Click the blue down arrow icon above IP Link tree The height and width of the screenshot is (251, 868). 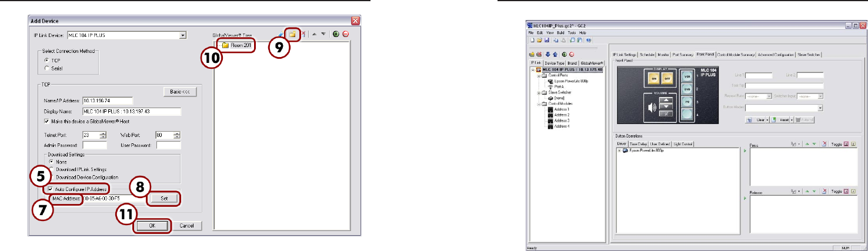click(x=547, y=54)
